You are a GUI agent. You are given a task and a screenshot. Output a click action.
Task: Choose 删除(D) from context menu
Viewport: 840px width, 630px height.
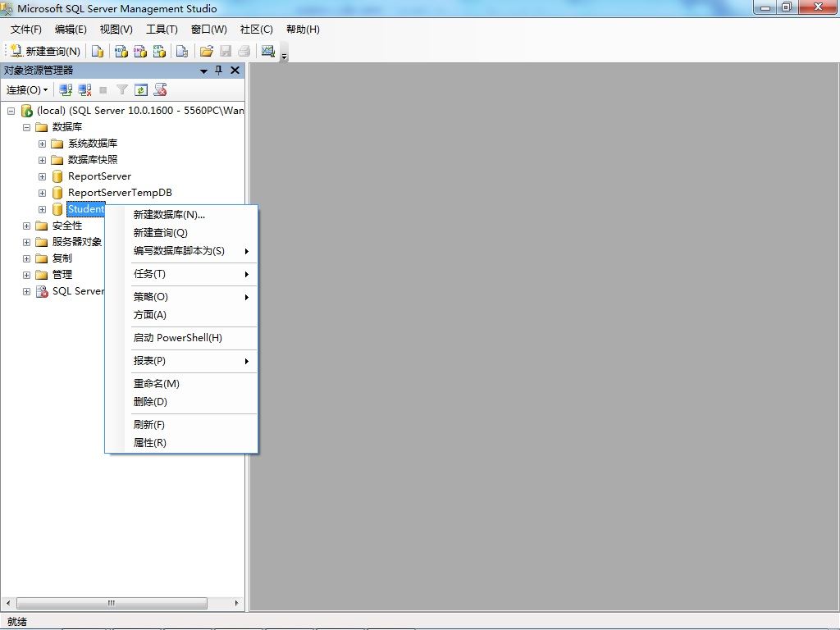(182, 402)
